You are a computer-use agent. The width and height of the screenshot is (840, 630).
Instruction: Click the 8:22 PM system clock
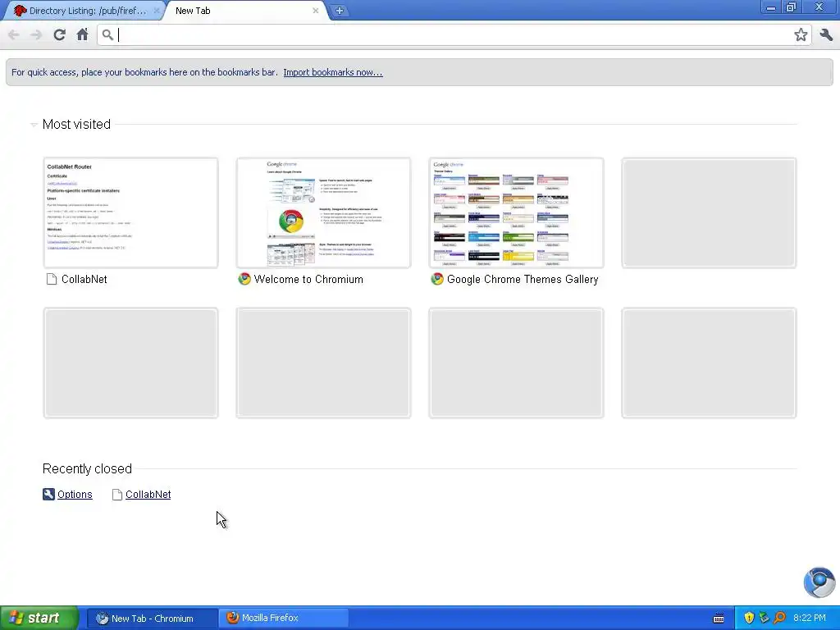[810, 619]
